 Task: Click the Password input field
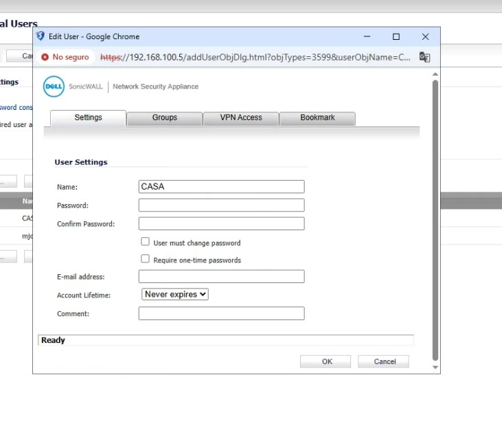[221, 205]
